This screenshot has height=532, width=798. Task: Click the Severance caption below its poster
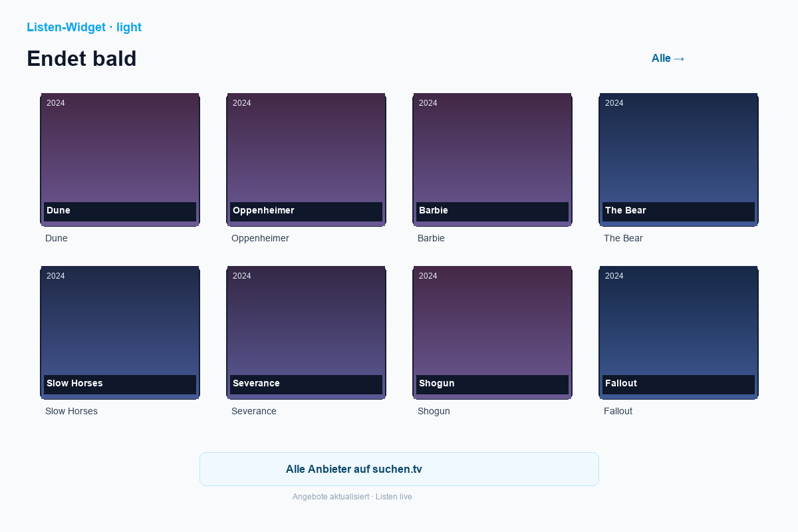pos(254,411)
